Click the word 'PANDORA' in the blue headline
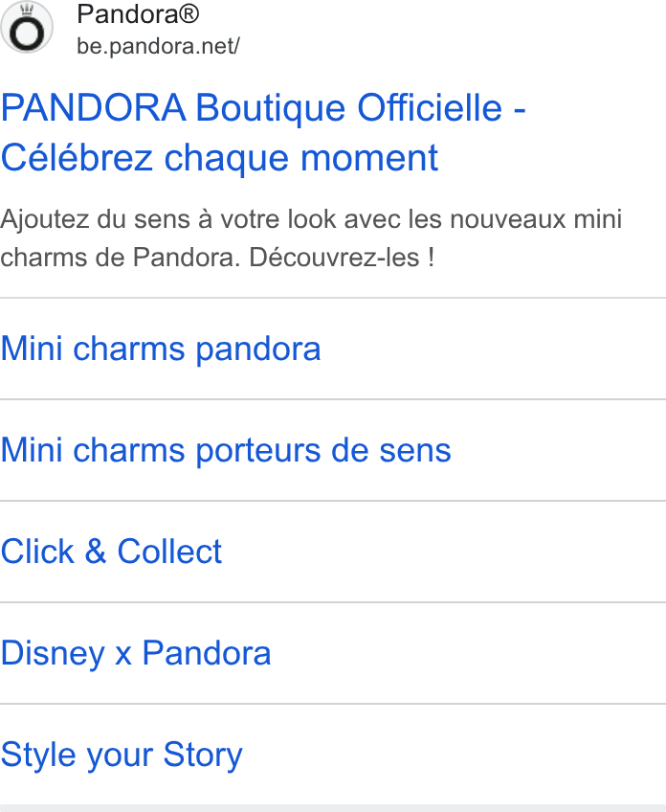Screen dimensions: 666x812 [93, 108]
